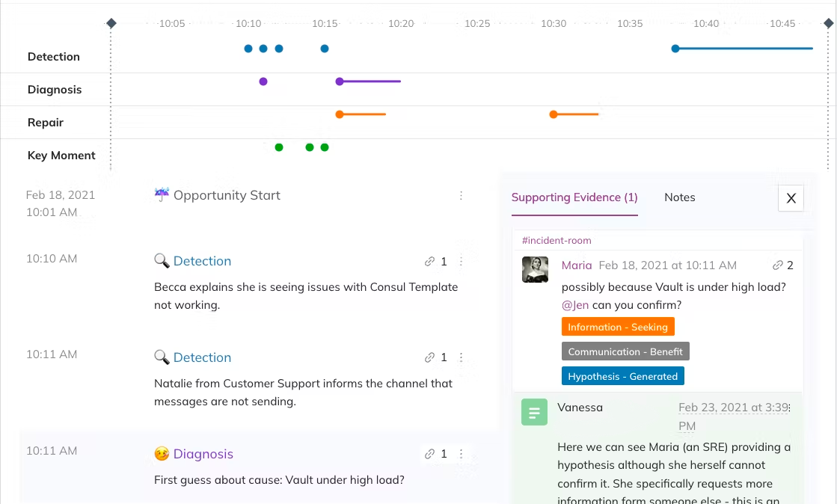Click the Detection row label

click(53, 57)
